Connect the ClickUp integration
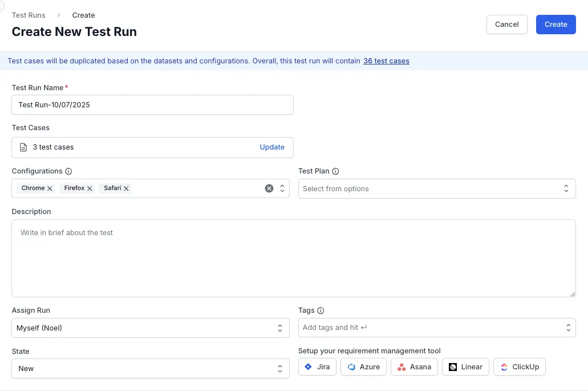This screenshot has height=391, width=588. coord(519,367)
